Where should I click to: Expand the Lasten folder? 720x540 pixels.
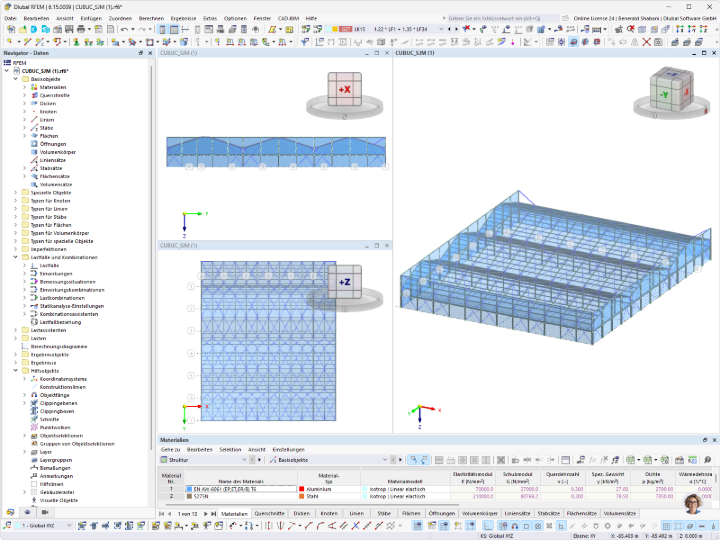pos(16,338)
